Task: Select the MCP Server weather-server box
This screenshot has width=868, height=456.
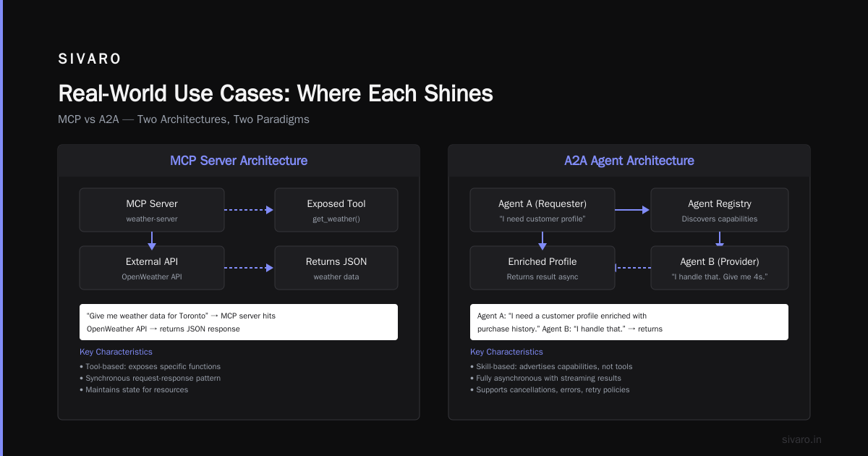Action: (152, 210)
